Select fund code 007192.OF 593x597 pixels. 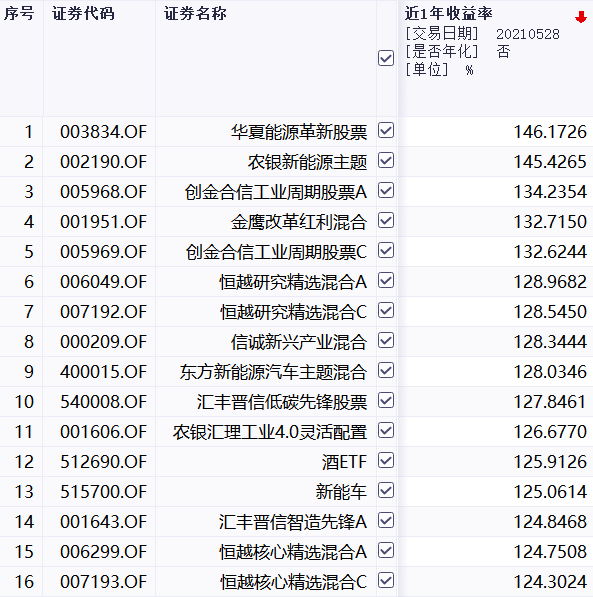[103, 312]
